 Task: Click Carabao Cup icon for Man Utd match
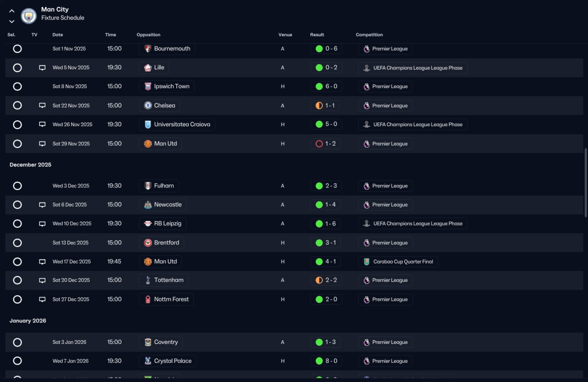tap(366, 262)
